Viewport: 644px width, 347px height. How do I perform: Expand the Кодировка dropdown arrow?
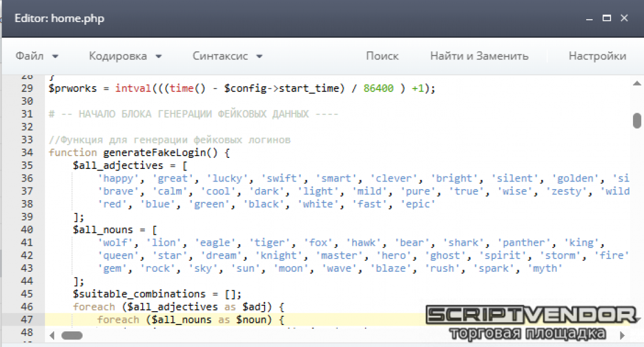pos(158,57)
